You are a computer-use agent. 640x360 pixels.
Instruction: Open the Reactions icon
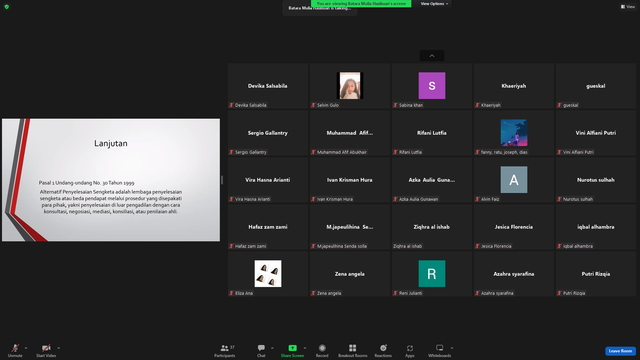383,348
